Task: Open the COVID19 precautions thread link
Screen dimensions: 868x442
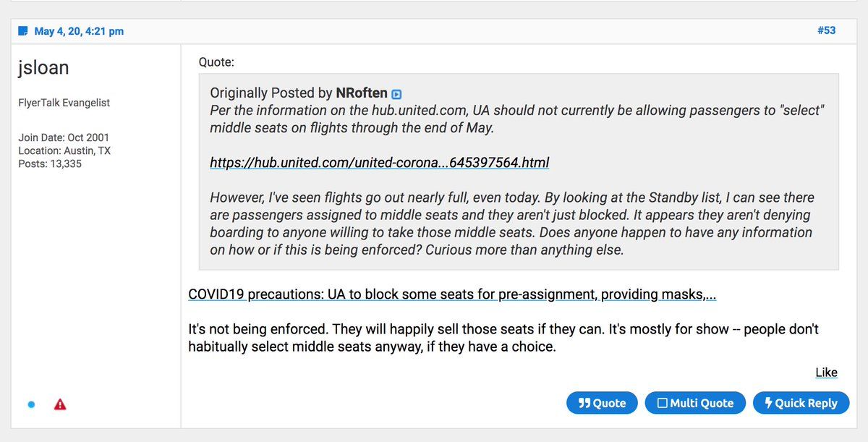Action: [452, 294]
